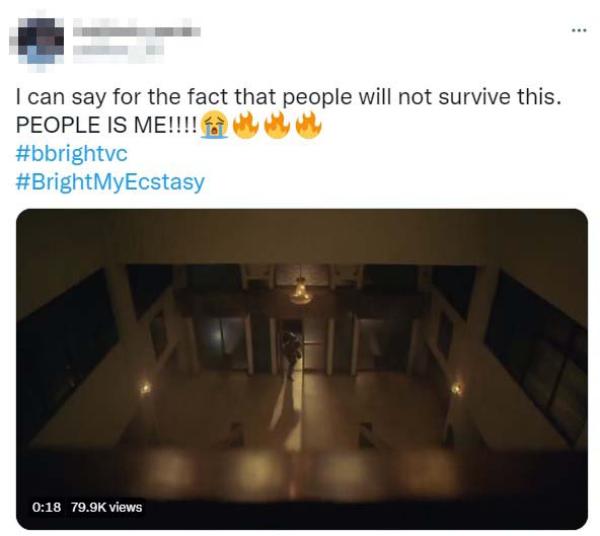Click the first fire emoji
This screenshot has height=536, width=600.
(x=246, y=124)
